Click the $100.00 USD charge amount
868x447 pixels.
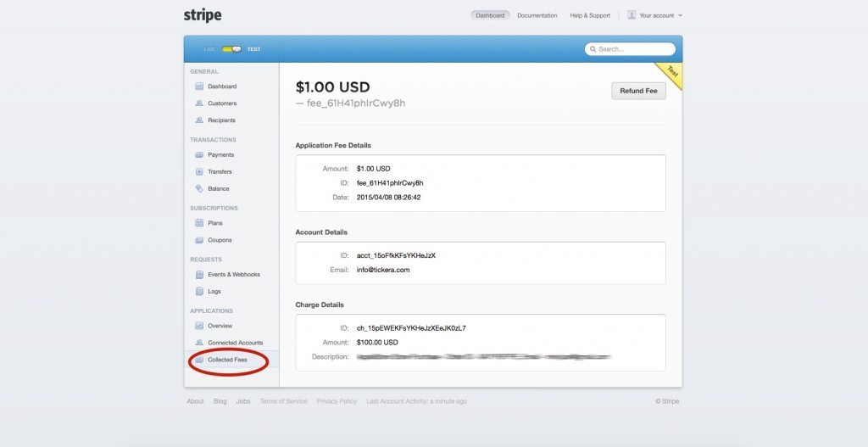click(377, 343)
